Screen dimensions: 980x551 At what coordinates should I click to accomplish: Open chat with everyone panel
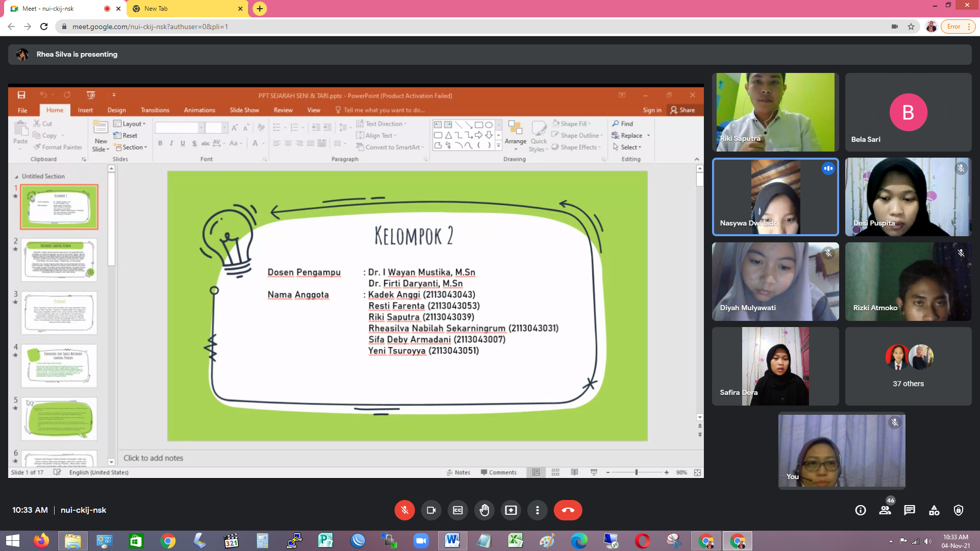click(x=910, y=510)
